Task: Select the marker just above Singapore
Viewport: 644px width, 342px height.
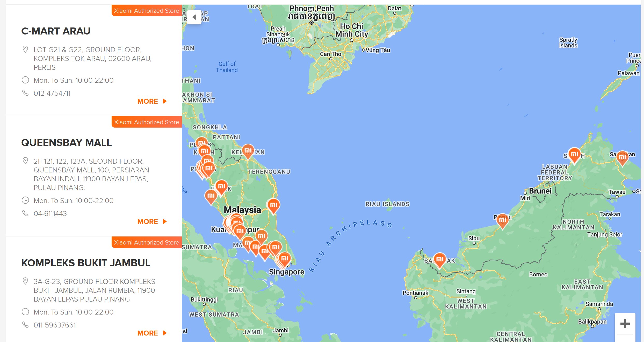Action: tap(285, 259)
